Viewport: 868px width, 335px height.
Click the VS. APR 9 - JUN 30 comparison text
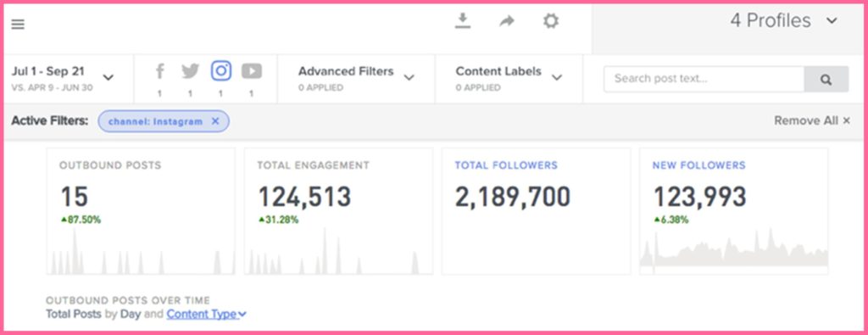pyautogui.click(x=52, y=88)
